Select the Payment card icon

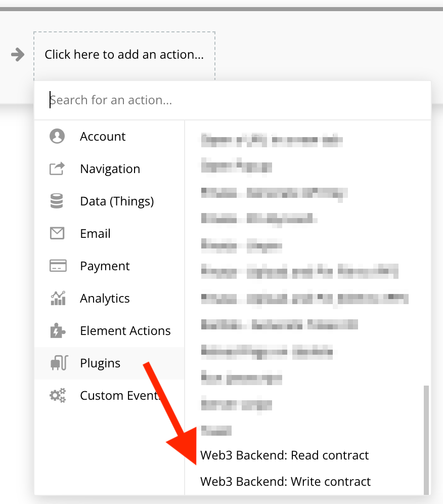57,266
